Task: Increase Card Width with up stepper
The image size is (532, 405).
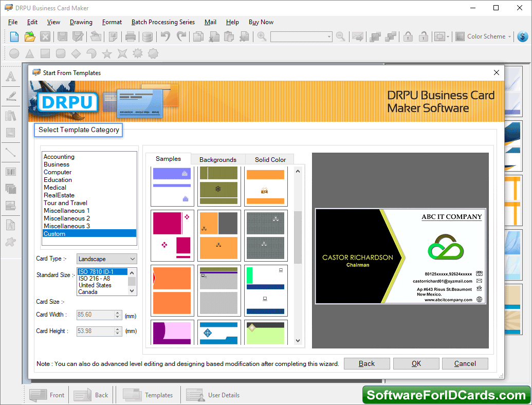Action: click(x=118, y=312)
